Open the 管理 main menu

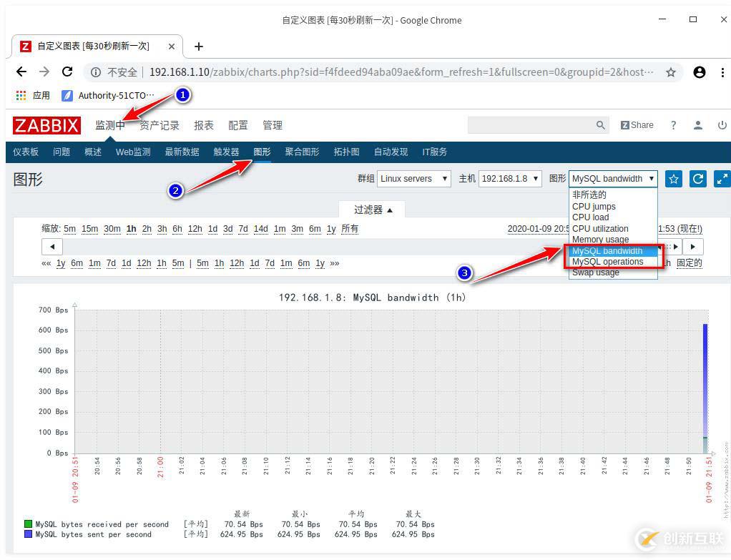click(x=273, y=125)
